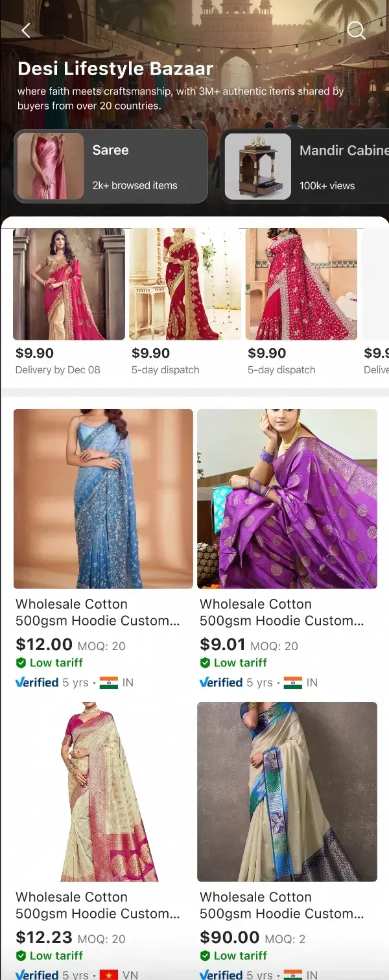Image resolution: width=389 pixels, height=980 pixels.
Task: Tap the Verified badge on the $9.01 listing
Action: 221,682
